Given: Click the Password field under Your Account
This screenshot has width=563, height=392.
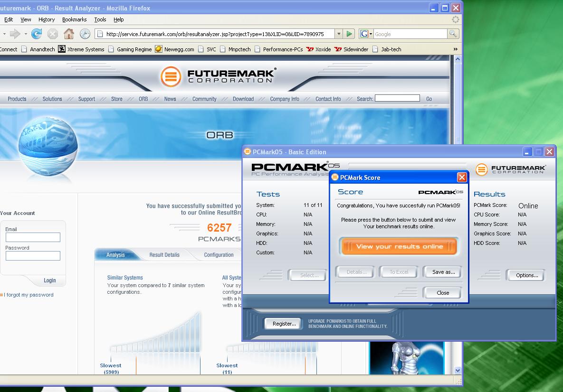Looking at the screenshot, I should click(x=33, y=256).
